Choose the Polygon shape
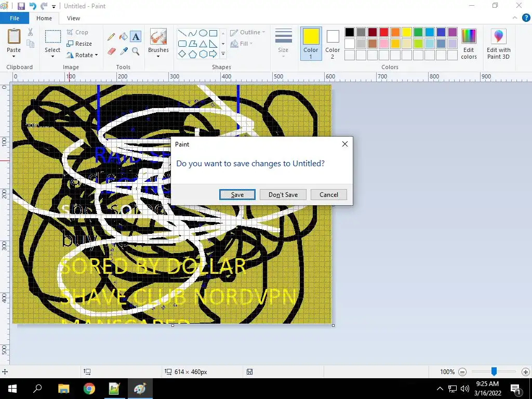This screenshot has width=532, height=399. click(193, 44)
